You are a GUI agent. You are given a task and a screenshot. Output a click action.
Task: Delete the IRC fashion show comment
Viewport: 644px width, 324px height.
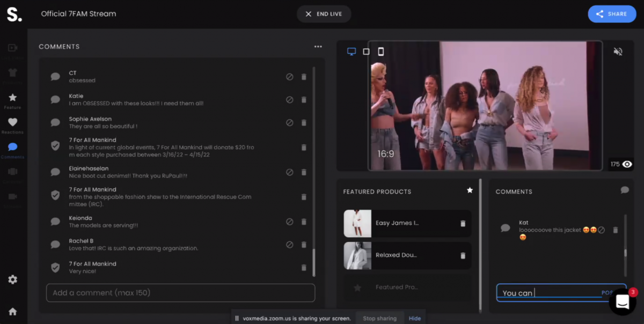[x=304, y=197]
